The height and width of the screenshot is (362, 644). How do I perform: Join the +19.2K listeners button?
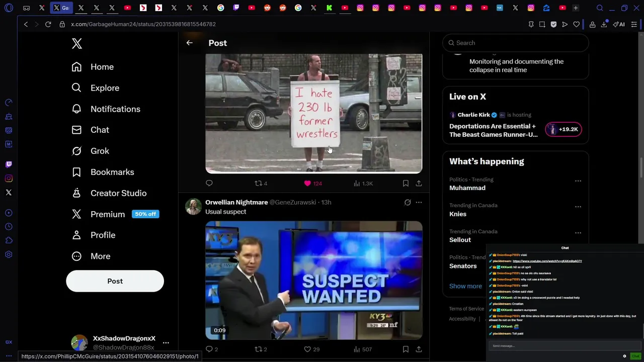(563, 129)
